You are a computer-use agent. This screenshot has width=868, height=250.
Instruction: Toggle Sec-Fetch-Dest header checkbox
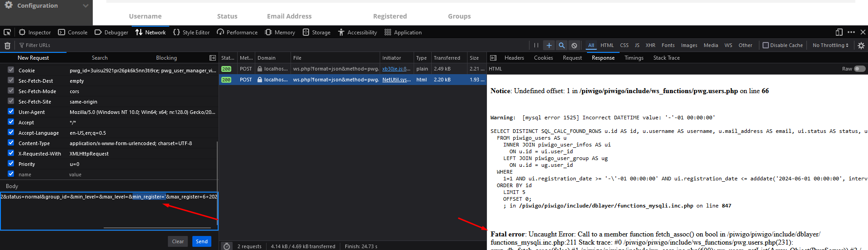pos(11,80)
